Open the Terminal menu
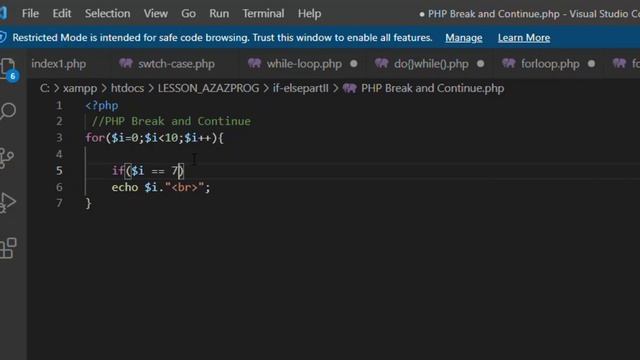Image resolution: width=640 pixels, height=360 pixels. click(263, 13)
